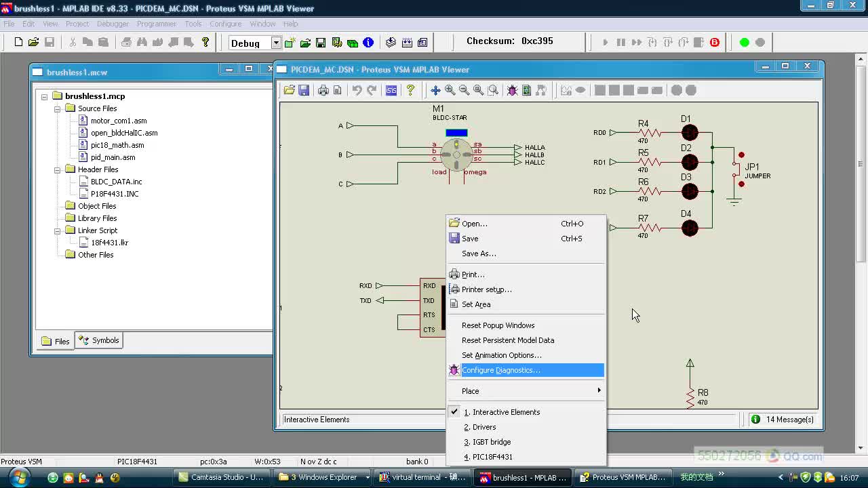Click the debugger Run play button

[605, 42]
